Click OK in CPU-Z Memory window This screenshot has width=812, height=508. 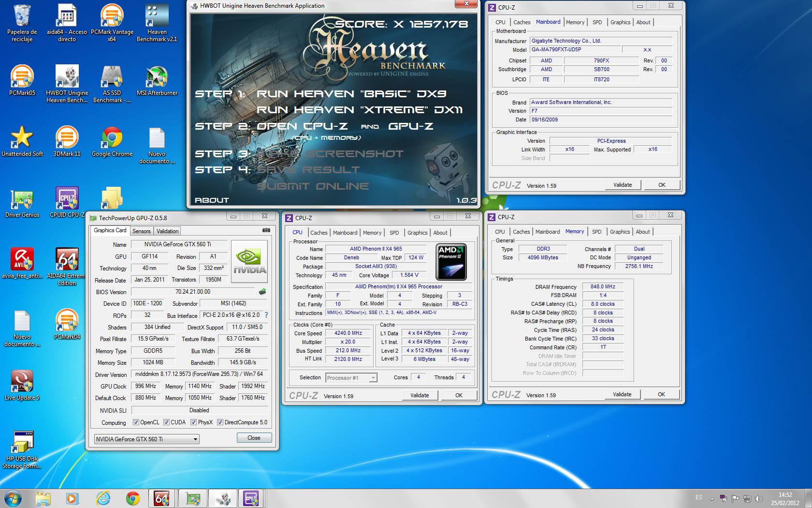pos(661,394)
